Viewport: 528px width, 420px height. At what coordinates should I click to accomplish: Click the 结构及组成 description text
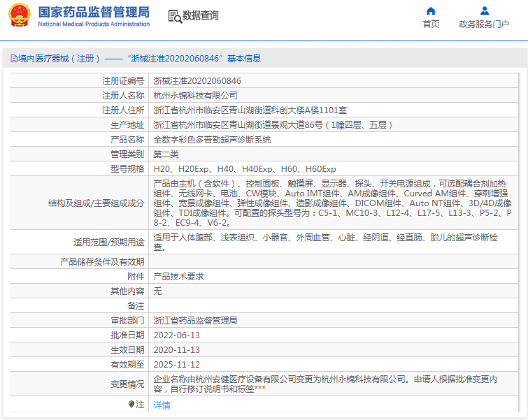333,203
